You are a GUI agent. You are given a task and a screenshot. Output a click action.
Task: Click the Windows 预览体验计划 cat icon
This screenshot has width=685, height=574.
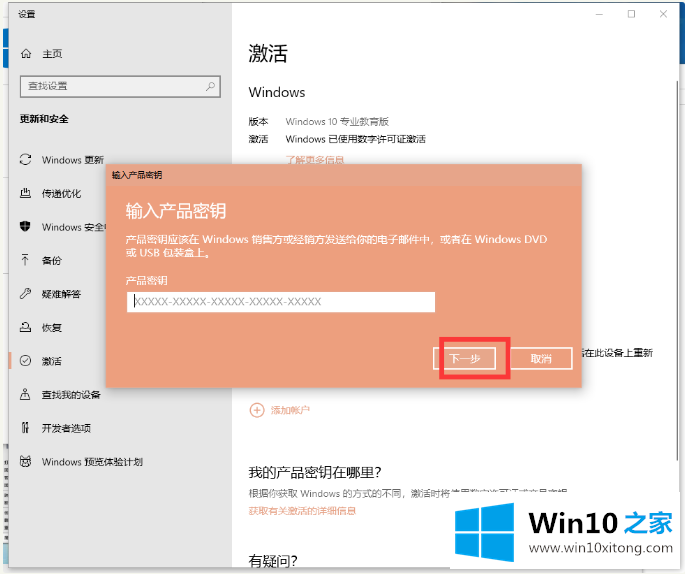tap(25, 461)
